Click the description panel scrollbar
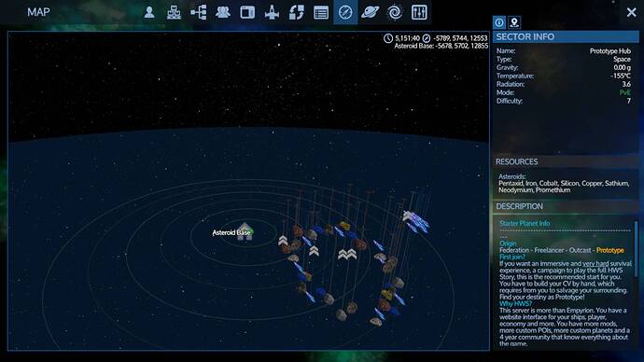The height and width of the screenshot is (362, 644). [637, 249]
